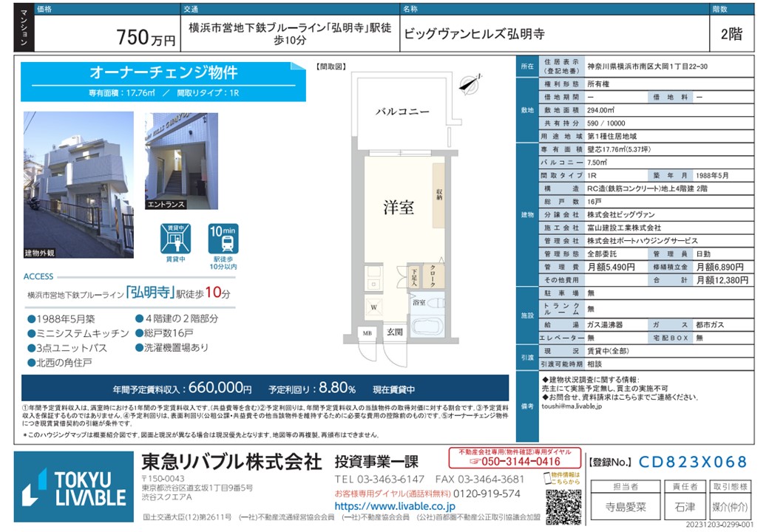Click the バルコニー area of the floor plan
The width and height of the screenshot is (769, 532).
[402, 112]
